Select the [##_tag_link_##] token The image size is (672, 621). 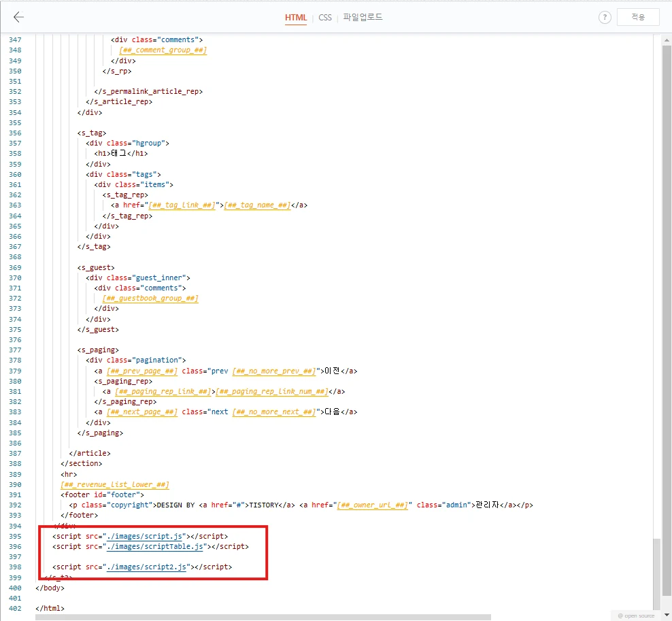tap(182, 205)
